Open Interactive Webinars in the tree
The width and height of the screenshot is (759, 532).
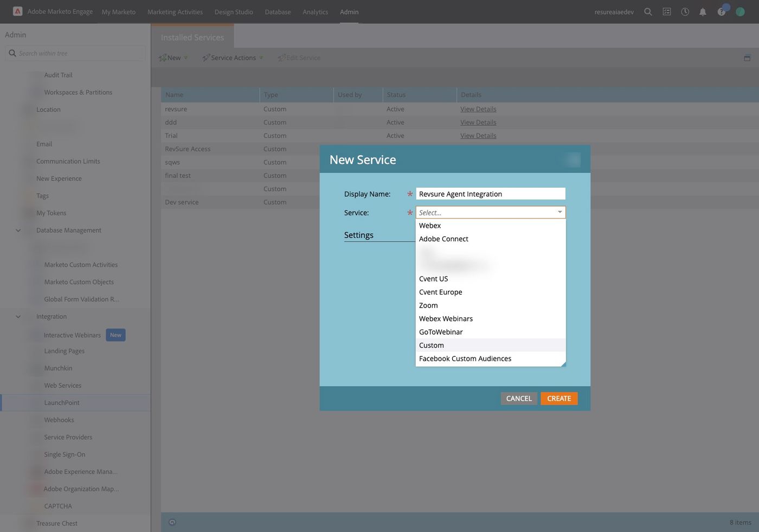tap(72, 335)
